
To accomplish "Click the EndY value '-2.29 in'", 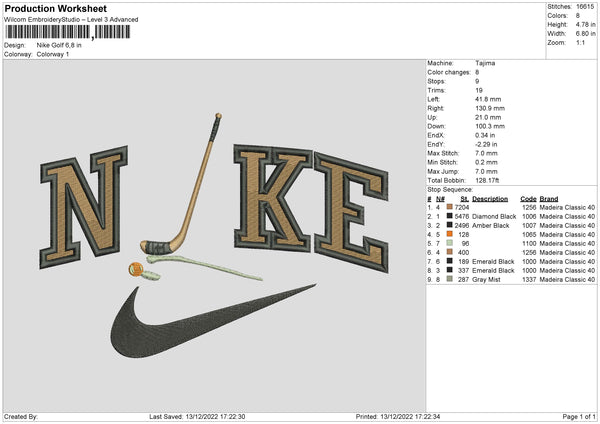I will point(486,145).
